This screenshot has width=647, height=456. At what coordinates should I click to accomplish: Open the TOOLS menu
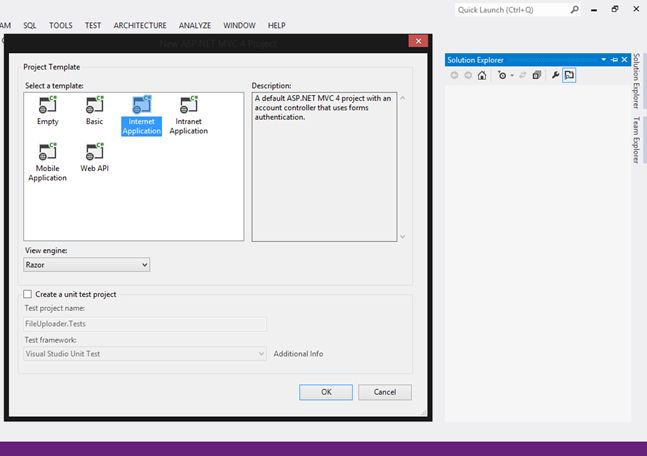61,25
